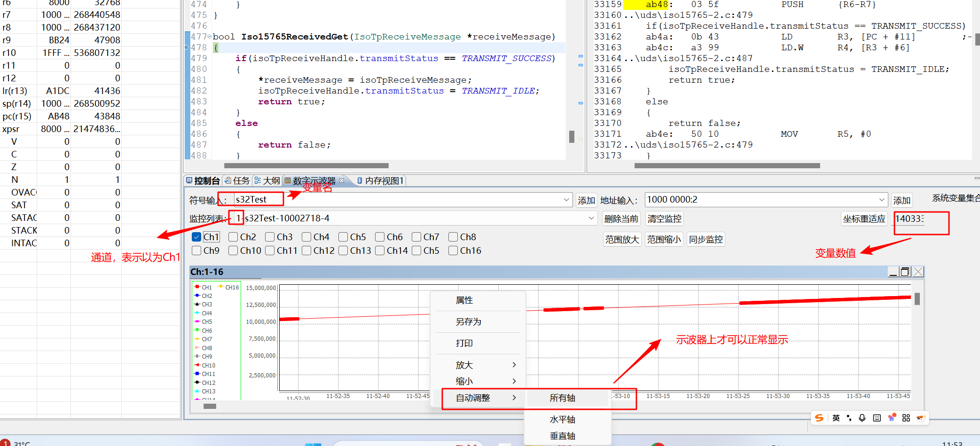Choose 属性 in the chart context menu
The image size is (980, 446).
coord(478,300)
